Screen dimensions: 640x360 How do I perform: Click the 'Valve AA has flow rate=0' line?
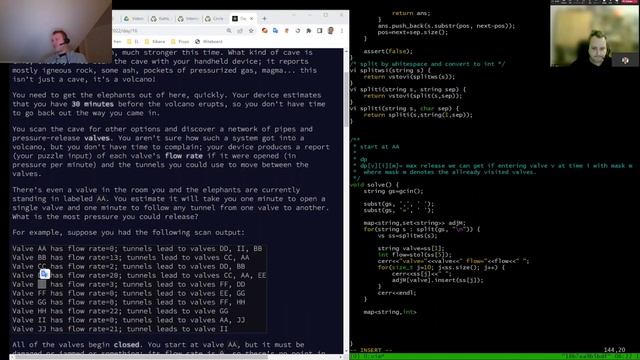pos(137,249)
